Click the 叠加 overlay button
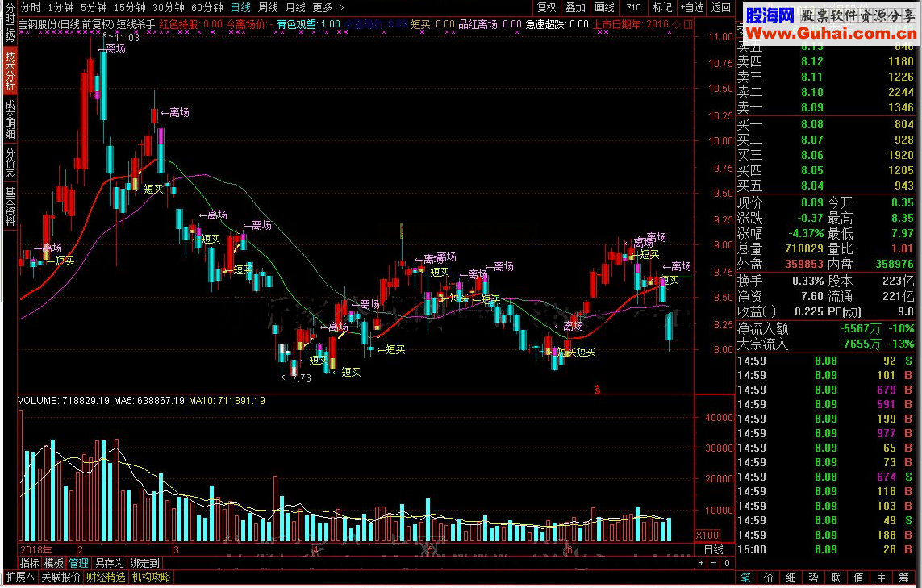The image size is (922, 588). [575, 7]
